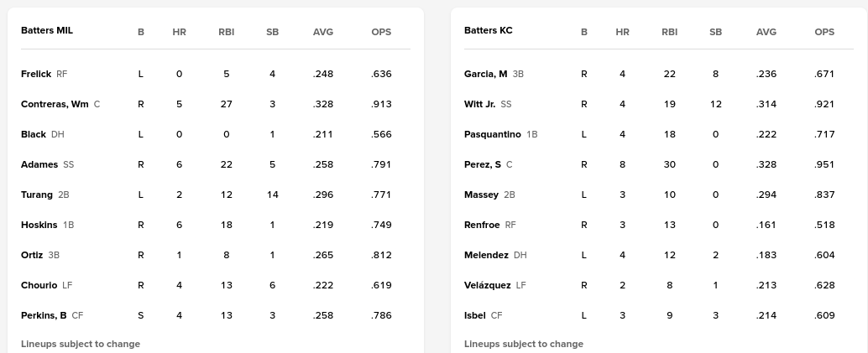
Task: Click on Hoskins in Brewers batters
Action: point(39,225)
